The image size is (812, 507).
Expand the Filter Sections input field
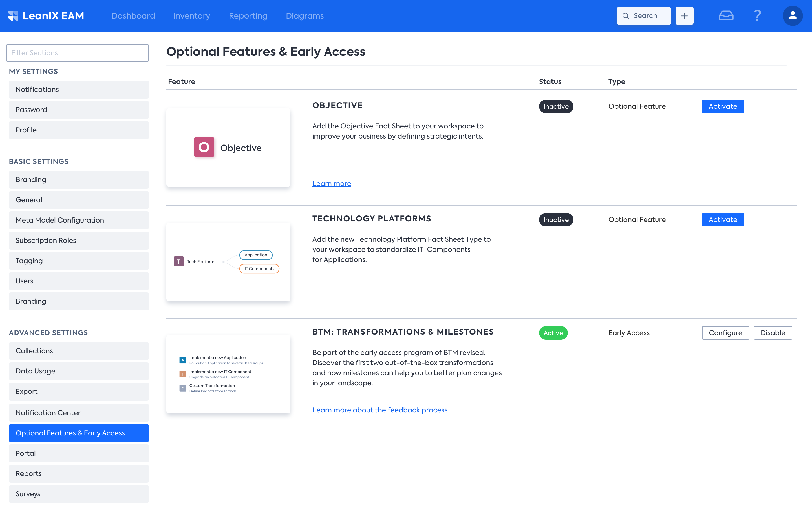point(77,53)
